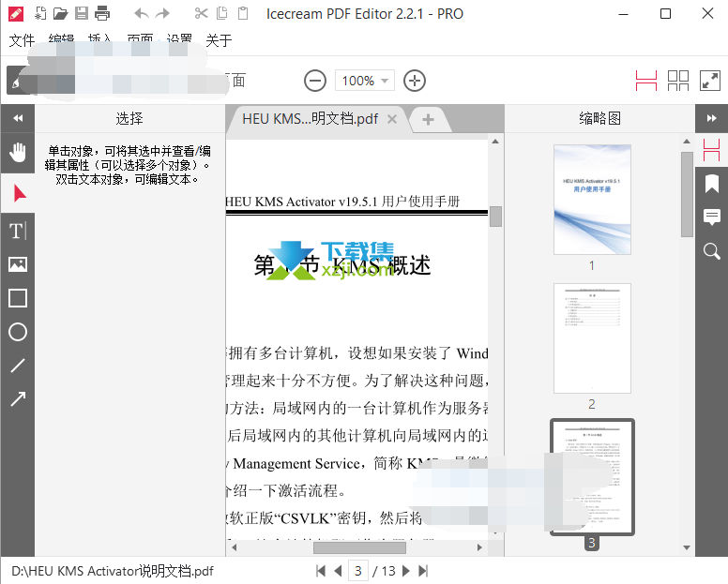Select the Hand pan tool
Screen dimensions: 728x584
(18, 153)
